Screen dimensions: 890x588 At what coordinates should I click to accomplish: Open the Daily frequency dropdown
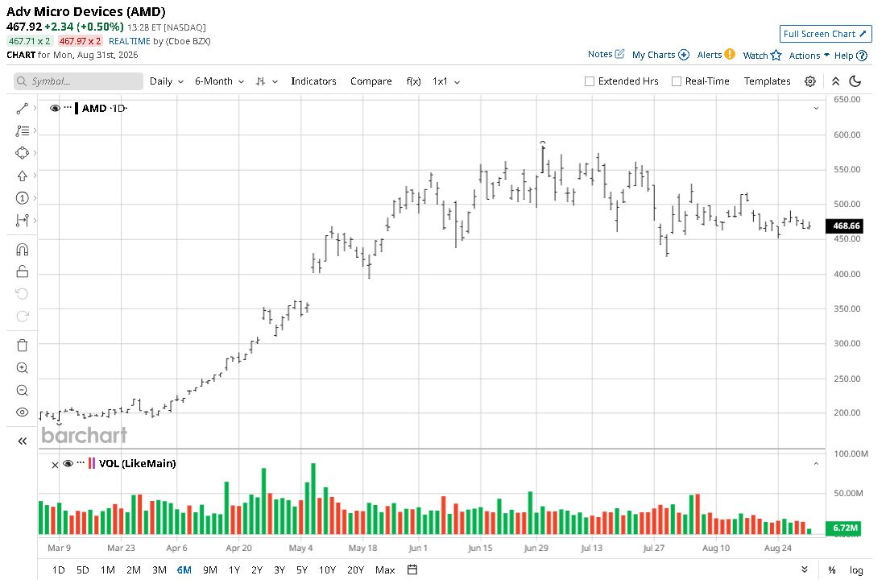(166, 81)
